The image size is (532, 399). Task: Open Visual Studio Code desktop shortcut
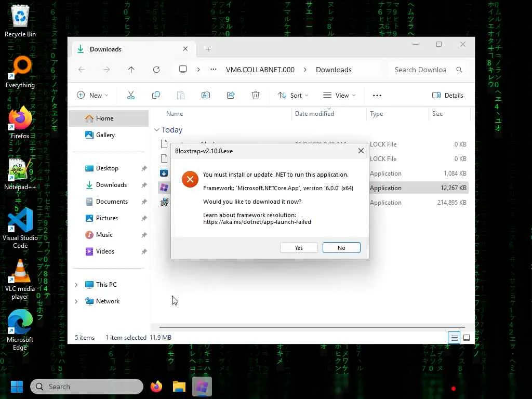tap(20, 228)
